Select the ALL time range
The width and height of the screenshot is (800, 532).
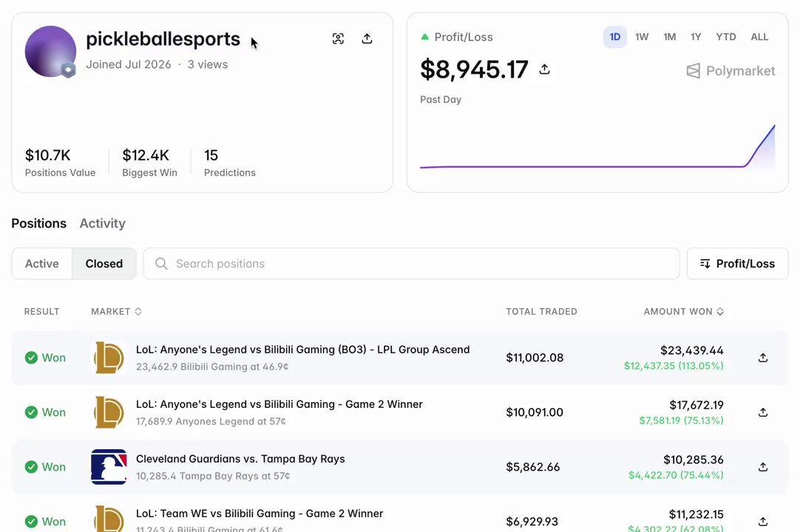point(759,37)
